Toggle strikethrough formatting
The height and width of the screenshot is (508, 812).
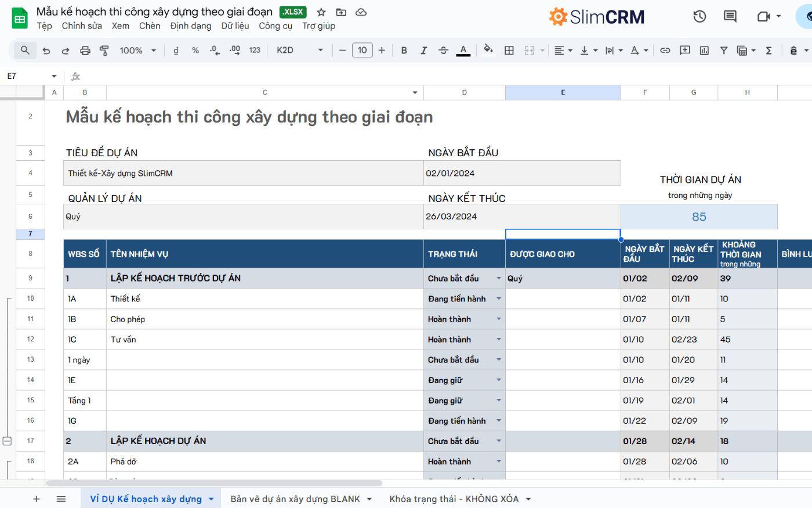coord(443,51)
